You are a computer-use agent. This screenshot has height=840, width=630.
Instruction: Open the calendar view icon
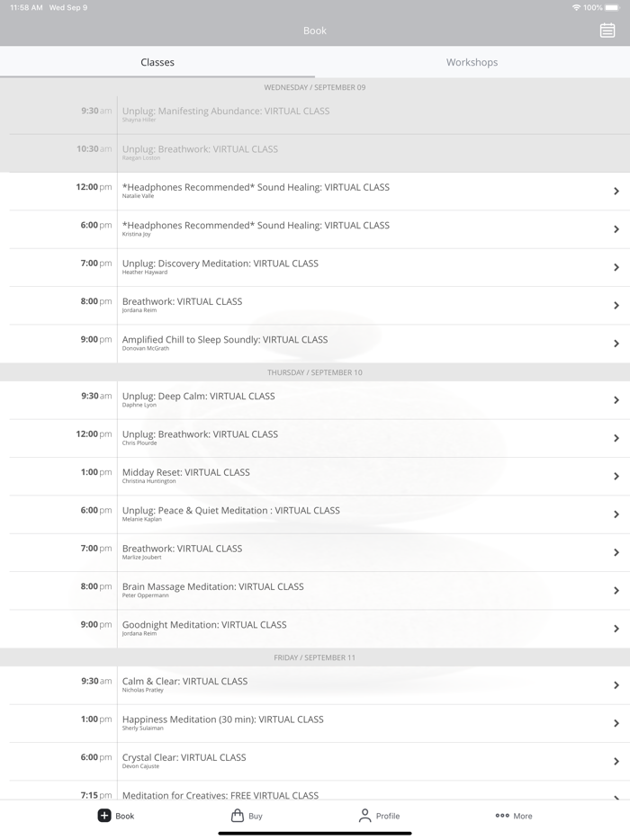607,31
